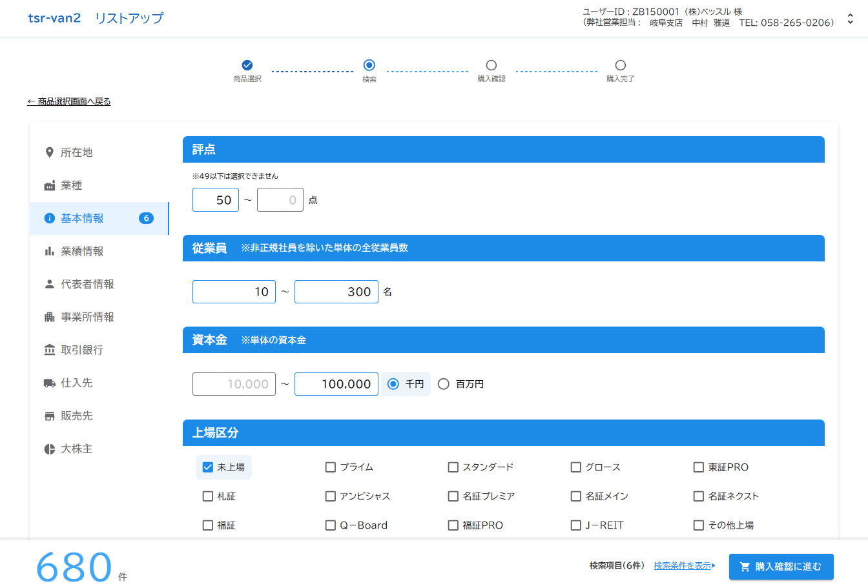Check the 名証メイン checkbox
Screen dimensions: 868x588
pyautogui.click(x=576, y=496)
